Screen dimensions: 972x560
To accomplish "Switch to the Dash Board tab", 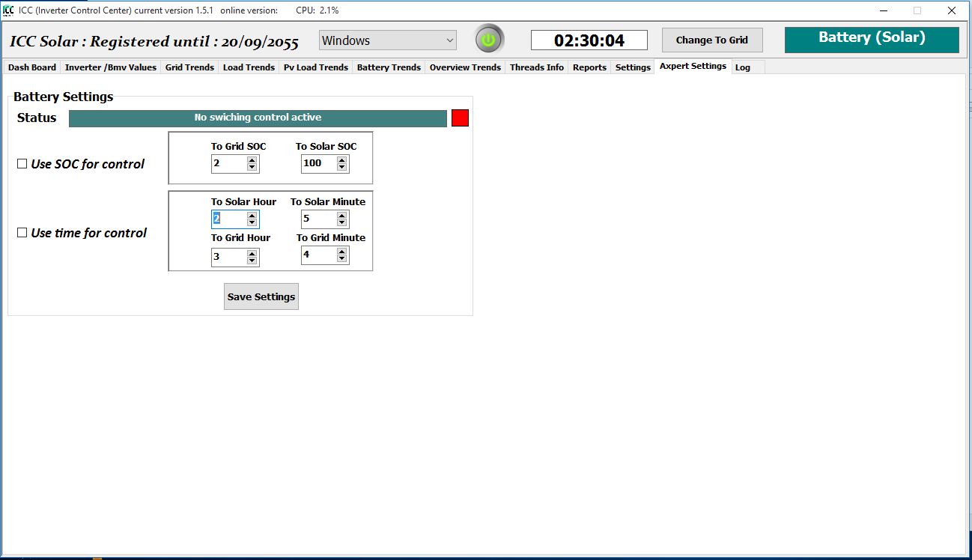I will pos(32,67).
